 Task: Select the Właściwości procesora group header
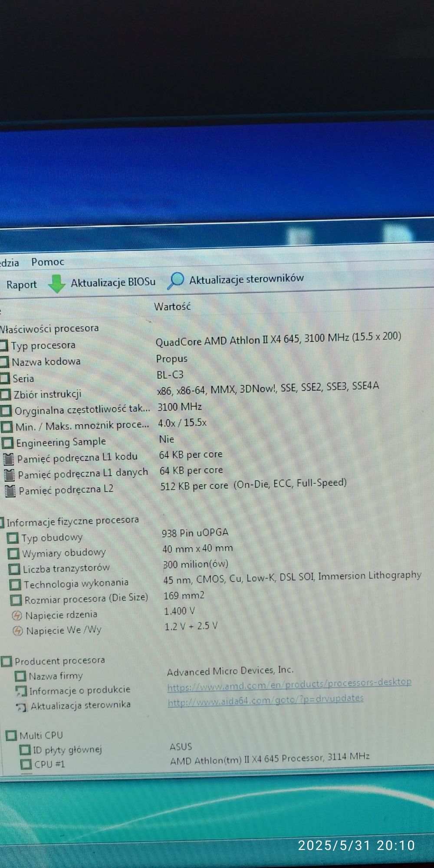pos(49,329)
